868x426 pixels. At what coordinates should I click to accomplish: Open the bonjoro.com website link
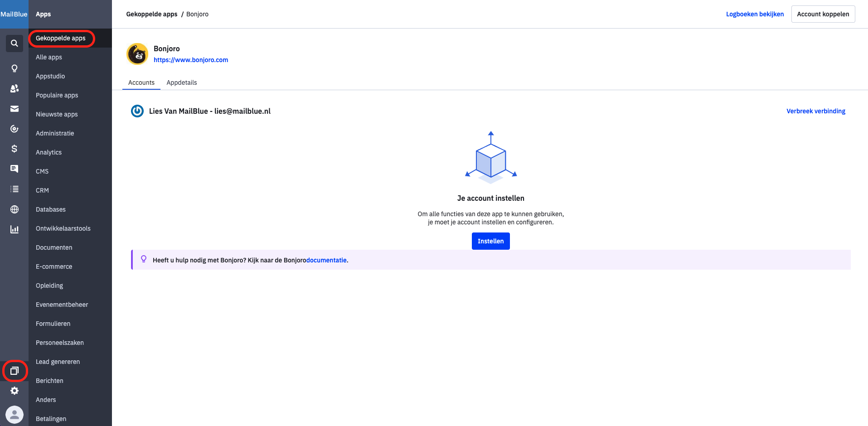(191, 60)
